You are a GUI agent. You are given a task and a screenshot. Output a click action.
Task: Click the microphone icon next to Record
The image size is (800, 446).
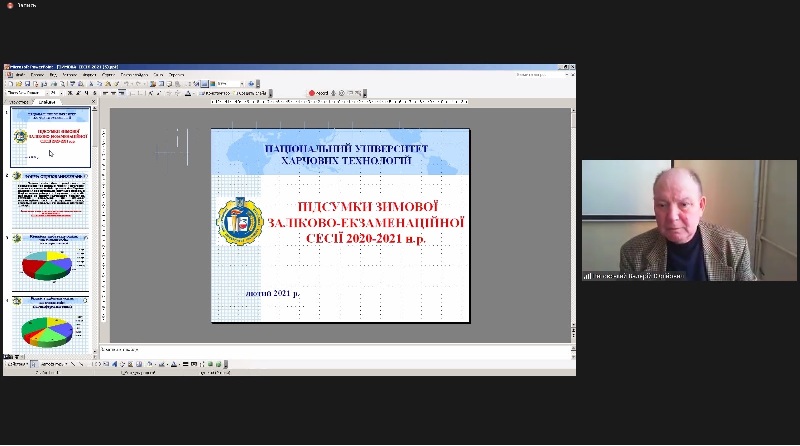(334, 93)
